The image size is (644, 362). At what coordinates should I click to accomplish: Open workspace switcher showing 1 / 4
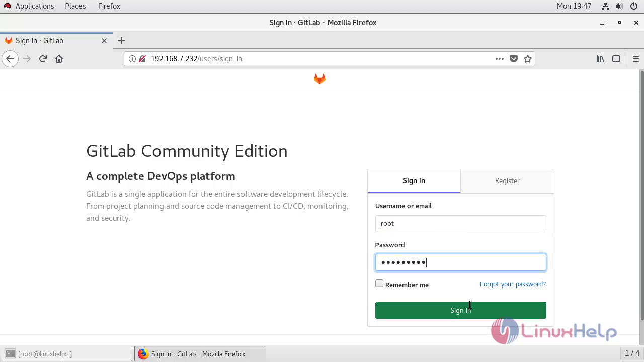click(632, 353)
